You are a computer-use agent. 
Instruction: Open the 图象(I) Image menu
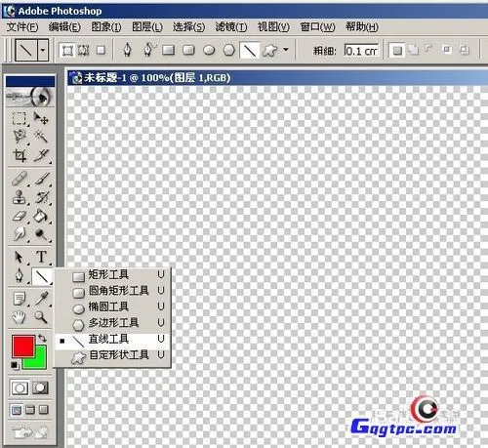[106, 27]
